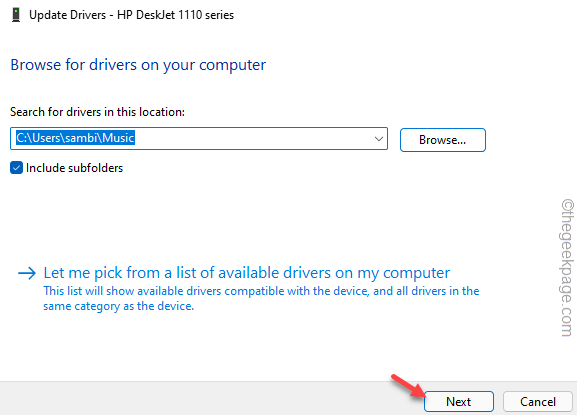
Task: Click the Update Drivers - HP DeskJet 1110 series title
Action: click(131, 15)
